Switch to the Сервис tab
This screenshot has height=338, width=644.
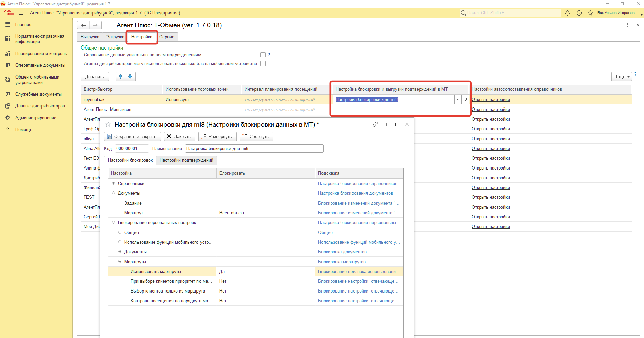pyautogui.click(x=167, y=37)
